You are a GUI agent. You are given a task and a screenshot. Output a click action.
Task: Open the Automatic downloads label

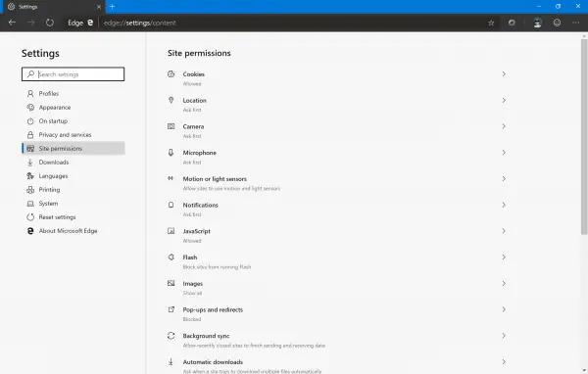213,362
